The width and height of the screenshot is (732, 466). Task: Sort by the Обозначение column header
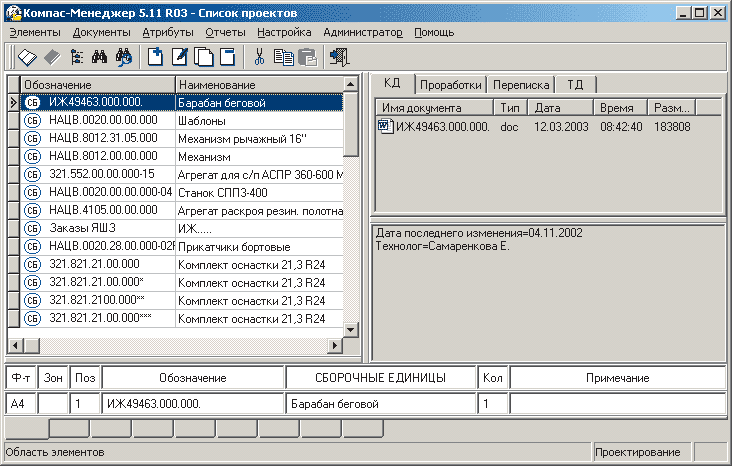(97, 85)
